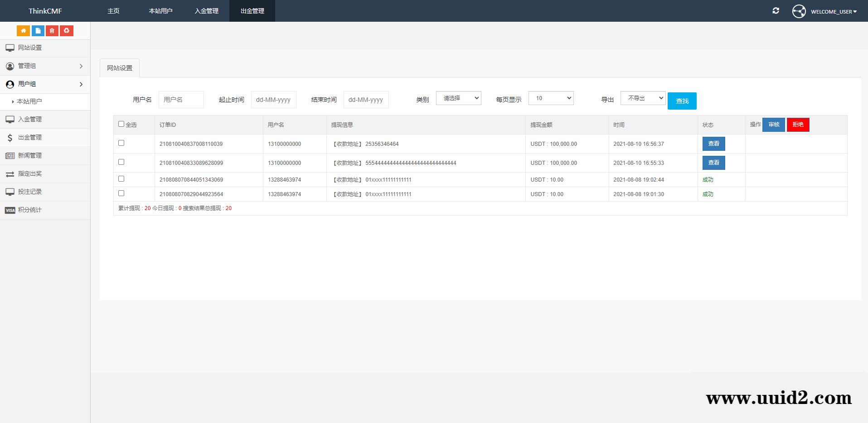Check the 全选 select-all checkbox

[121, 123]
